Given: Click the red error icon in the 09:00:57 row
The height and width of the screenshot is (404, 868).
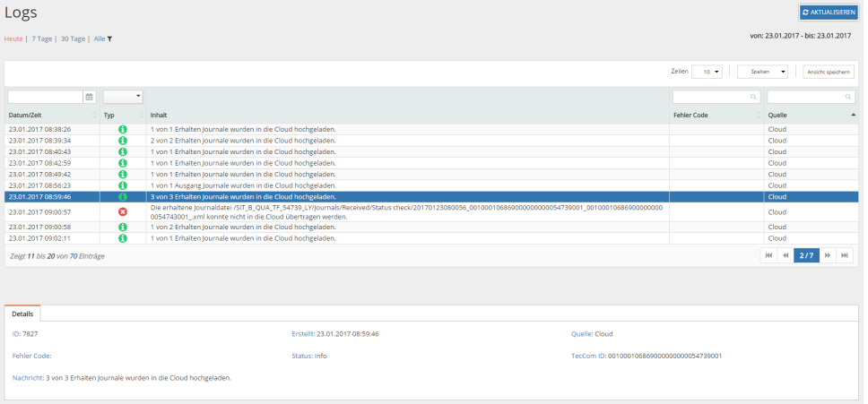Looking at the screenshot, I should tap(123, 211).
